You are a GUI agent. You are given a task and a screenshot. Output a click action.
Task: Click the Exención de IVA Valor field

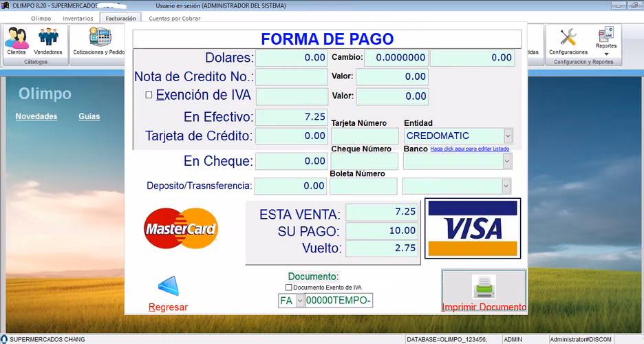[x=393, y=96]
